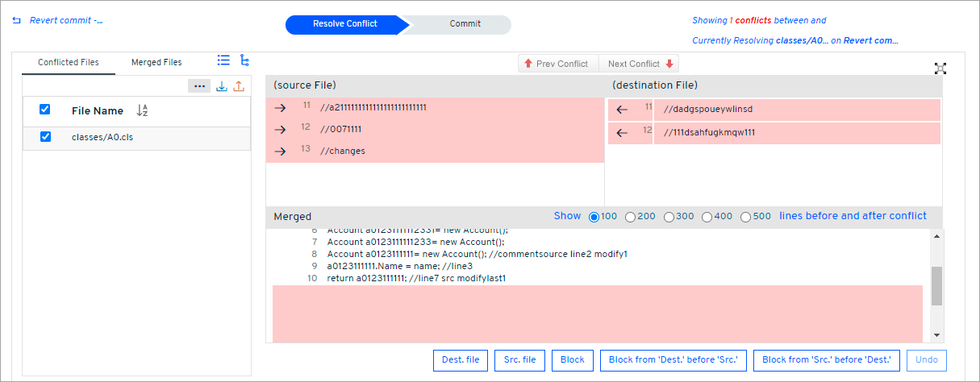Image resolution: width=980 pixels, height=382 pixels.
Task: Click Block from 'Src.' before 'Dest.'
Action: pyautogui.click(x=826, y=360)
